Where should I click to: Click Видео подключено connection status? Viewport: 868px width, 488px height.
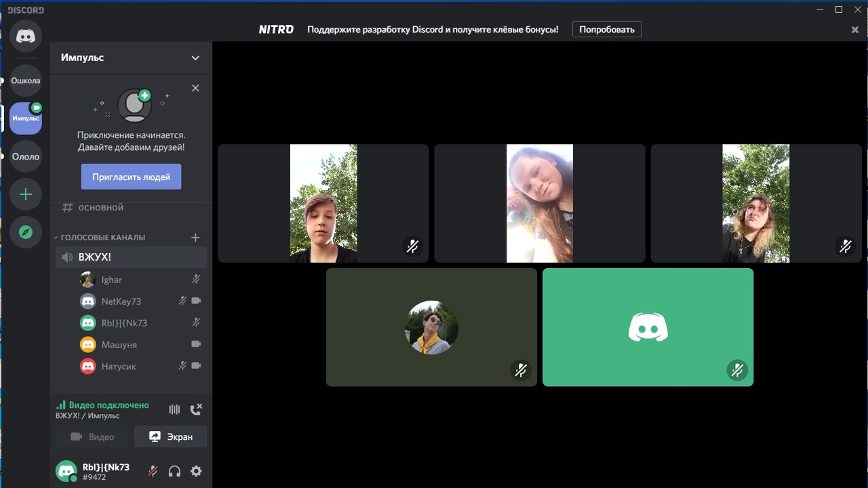click(103, 405)
